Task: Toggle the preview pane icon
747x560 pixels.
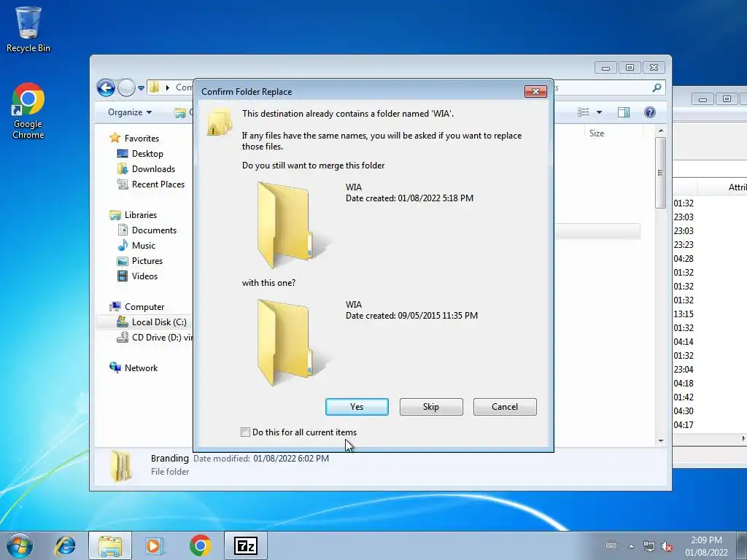Action: 624,112
